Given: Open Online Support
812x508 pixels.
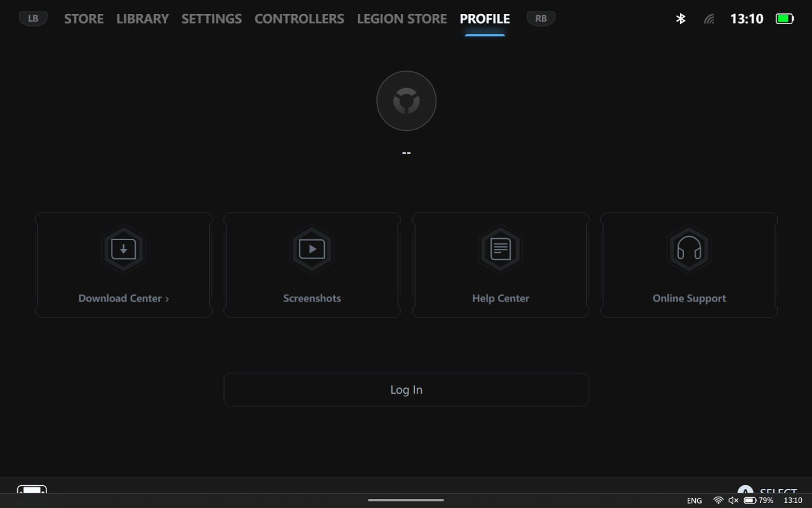Looking at the screenshot, I should click(x=689, y=265).
